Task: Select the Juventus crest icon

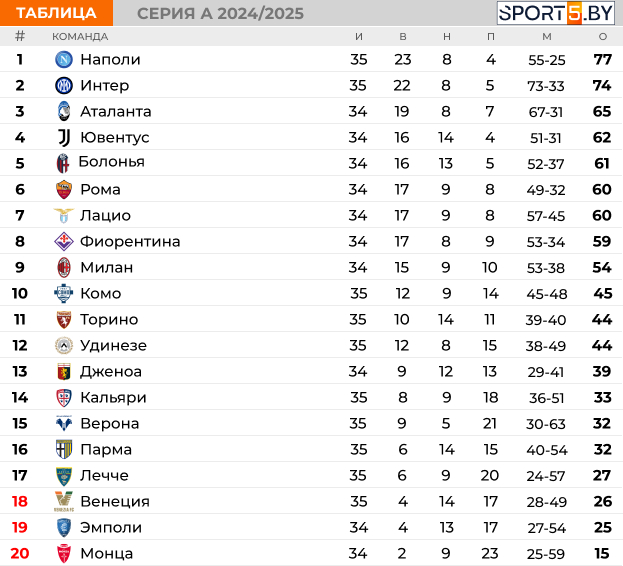Action: pos(64,137)
